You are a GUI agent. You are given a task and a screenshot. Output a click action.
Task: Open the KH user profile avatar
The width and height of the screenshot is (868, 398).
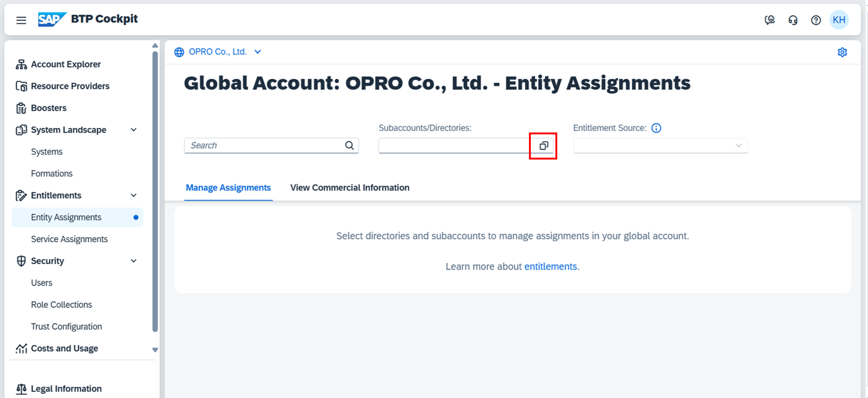(839, 20)
